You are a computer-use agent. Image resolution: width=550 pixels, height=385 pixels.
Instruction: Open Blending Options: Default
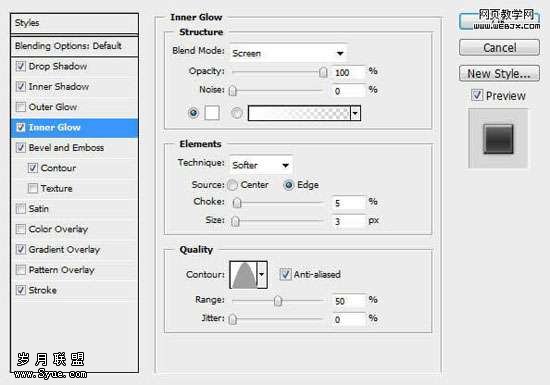74,46
